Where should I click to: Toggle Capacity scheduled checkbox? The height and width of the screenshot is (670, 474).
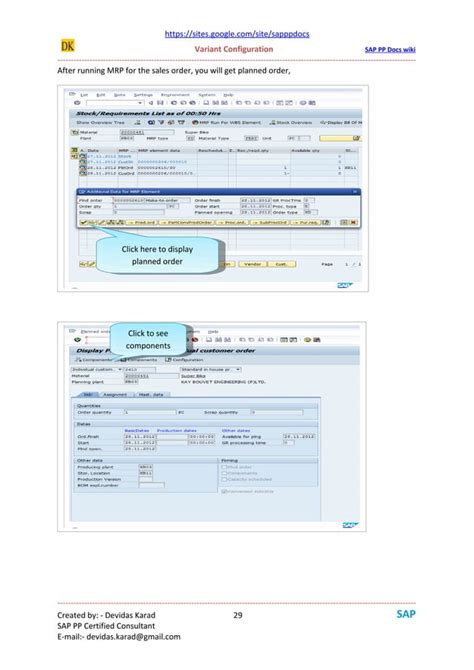[x=224, y=479]
